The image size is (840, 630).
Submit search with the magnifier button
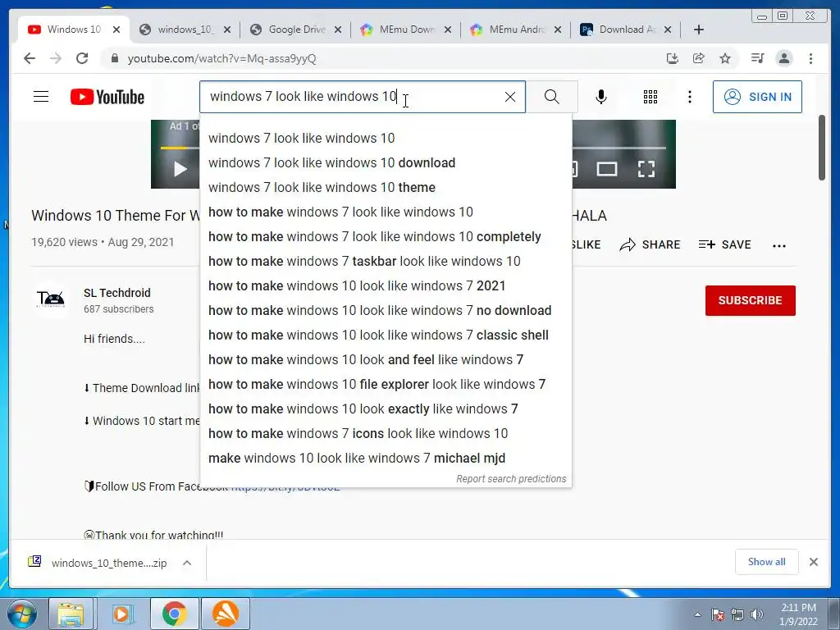(x=552, y=97)
